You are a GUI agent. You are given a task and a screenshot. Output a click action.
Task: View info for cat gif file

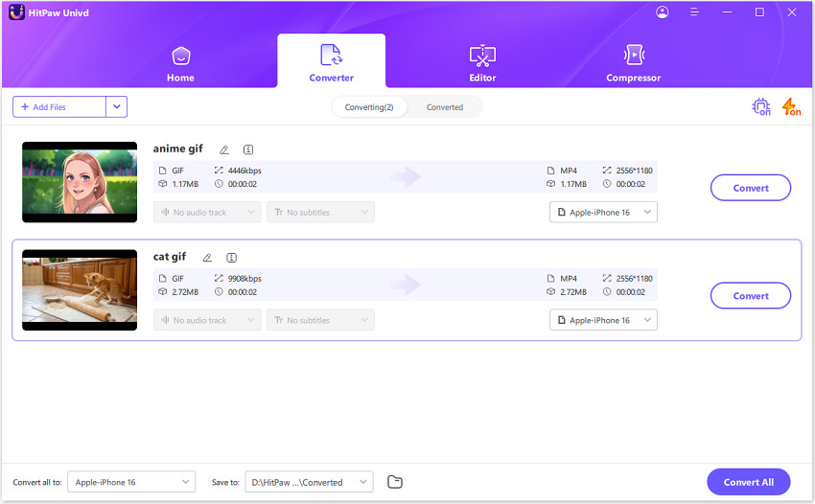tap(232, 258)
